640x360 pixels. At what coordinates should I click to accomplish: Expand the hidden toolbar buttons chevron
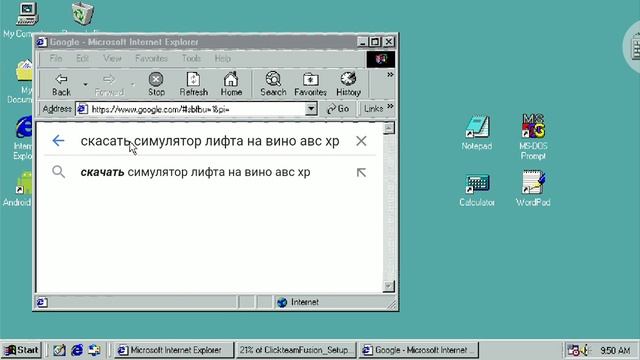click(x=390, y=75)
